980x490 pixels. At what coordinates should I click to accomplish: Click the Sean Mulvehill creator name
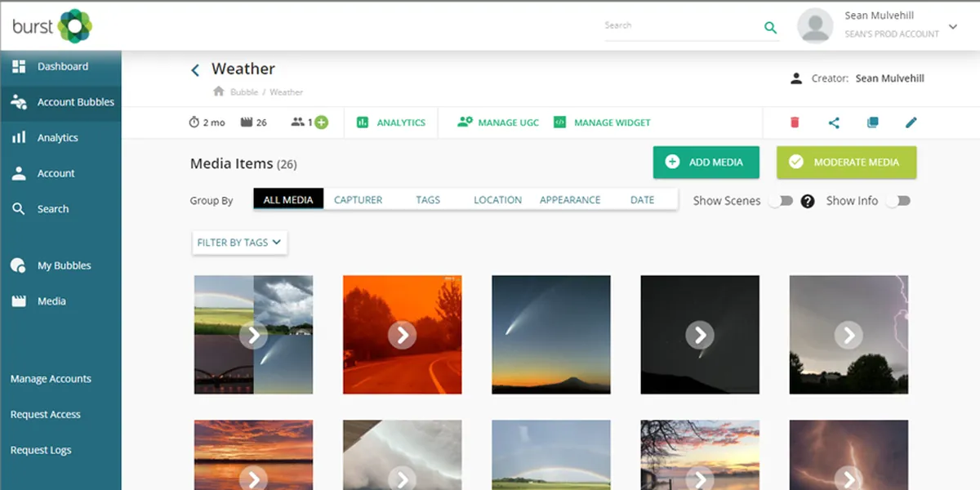(889, 78)
